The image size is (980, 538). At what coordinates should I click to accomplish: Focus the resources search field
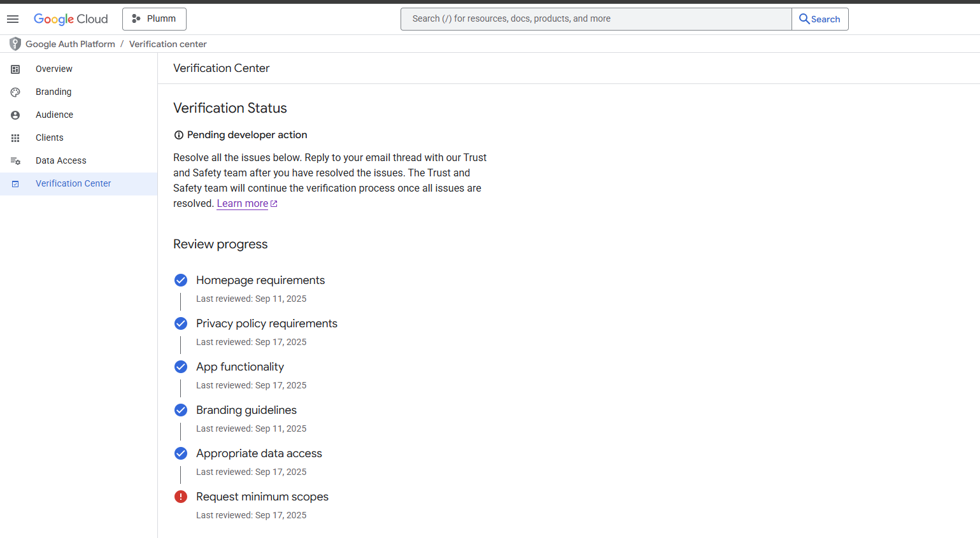[x=596, y=19]
